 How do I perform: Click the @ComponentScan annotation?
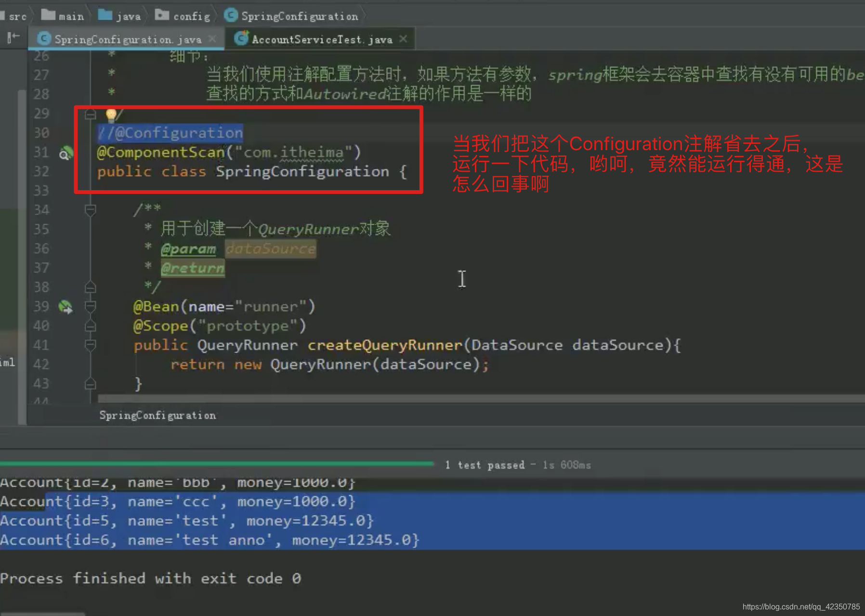coord(161,153)
